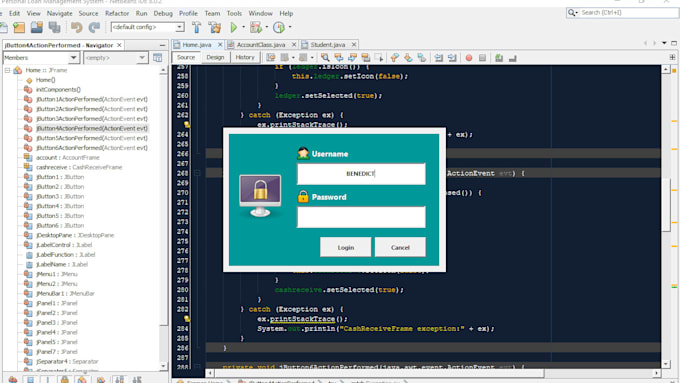
Task: Switch to the Home.java tab
Action: pyautogui.click(x=196, y=45)
